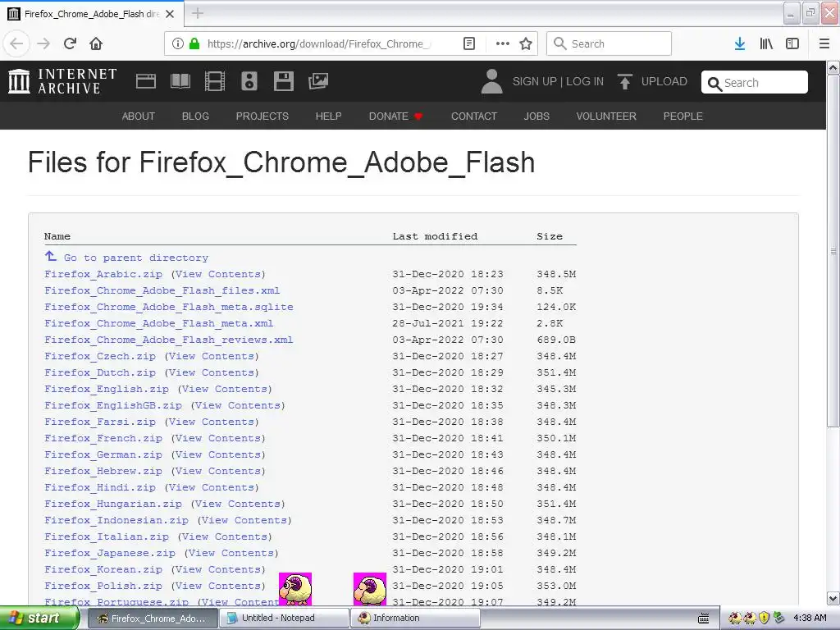
Task: Open the BLOG navigation item
Action: coord(195,116)
